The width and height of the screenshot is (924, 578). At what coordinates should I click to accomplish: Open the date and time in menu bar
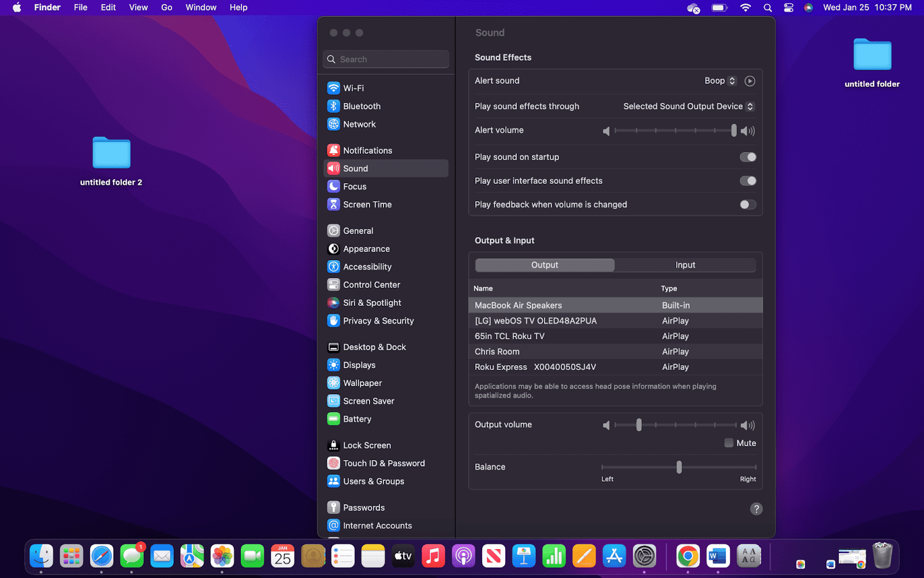click(867, 8)
